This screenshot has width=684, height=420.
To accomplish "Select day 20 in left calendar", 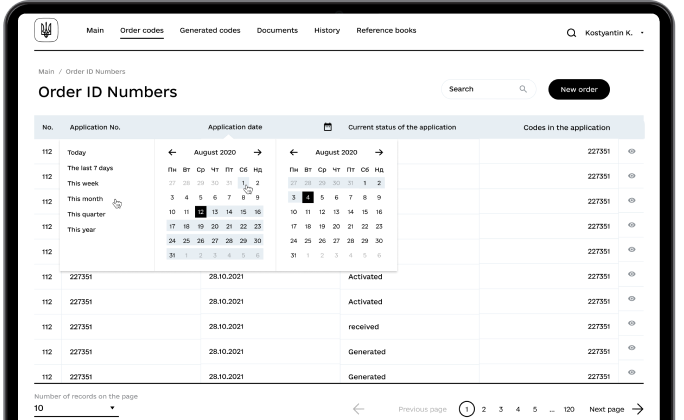I will tap(215, 226).
